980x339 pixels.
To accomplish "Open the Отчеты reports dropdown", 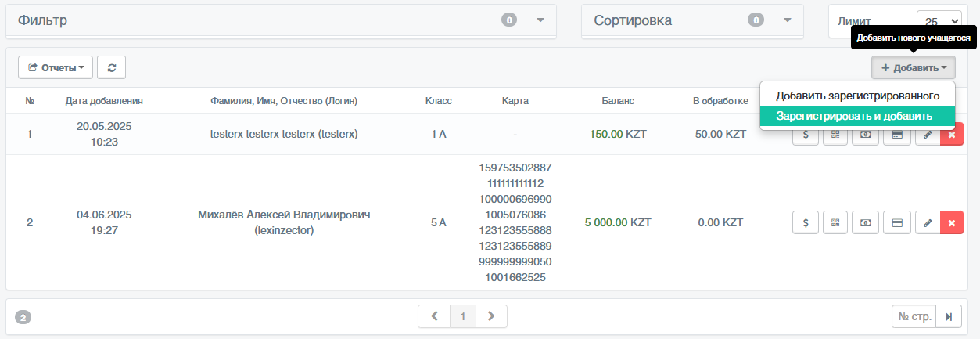I will (x=56, y=67).
